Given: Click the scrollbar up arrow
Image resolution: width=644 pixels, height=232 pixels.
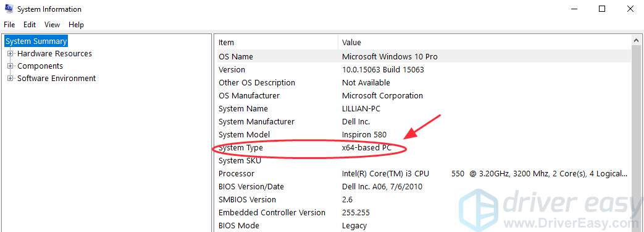Looking at the screenshot, I should click(637, 41).
